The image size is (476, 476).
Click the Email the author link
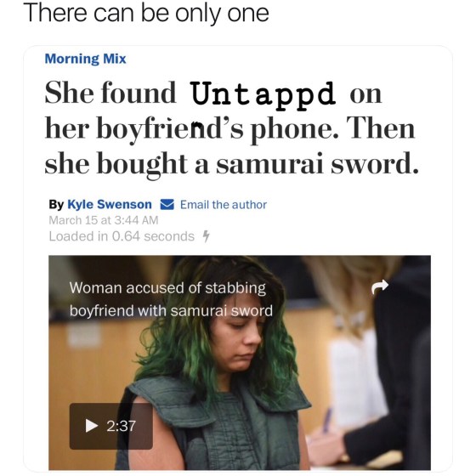point(224,205)
